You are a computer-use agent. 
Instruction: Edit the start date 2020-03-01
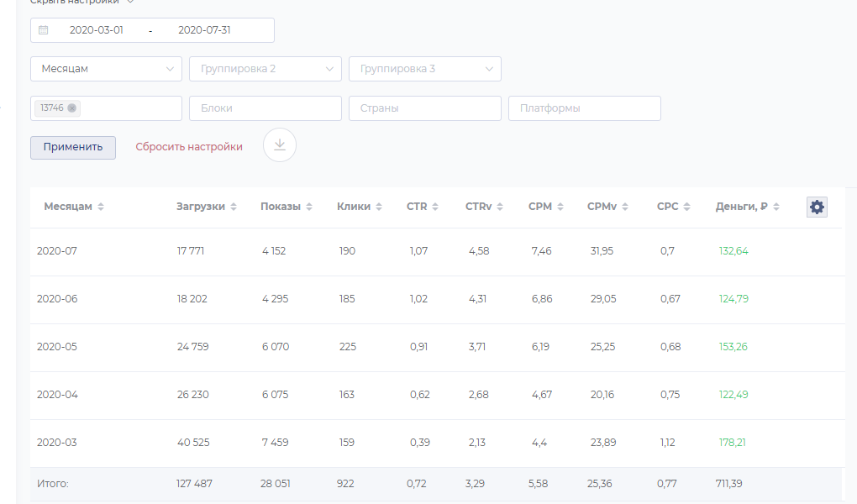tap(97, 30)
